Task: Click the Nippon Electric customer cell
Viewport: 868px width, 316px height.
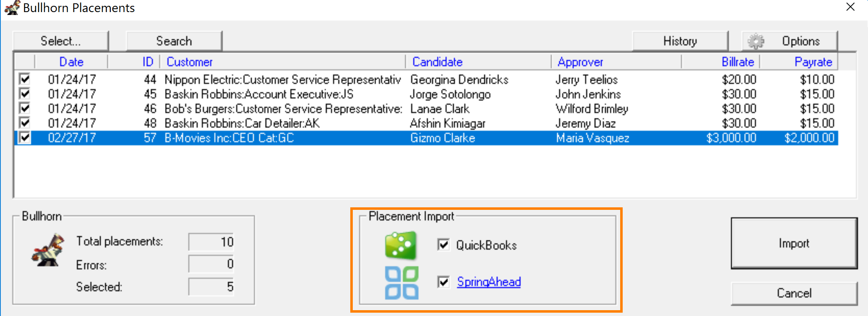Action: point(283,79)
